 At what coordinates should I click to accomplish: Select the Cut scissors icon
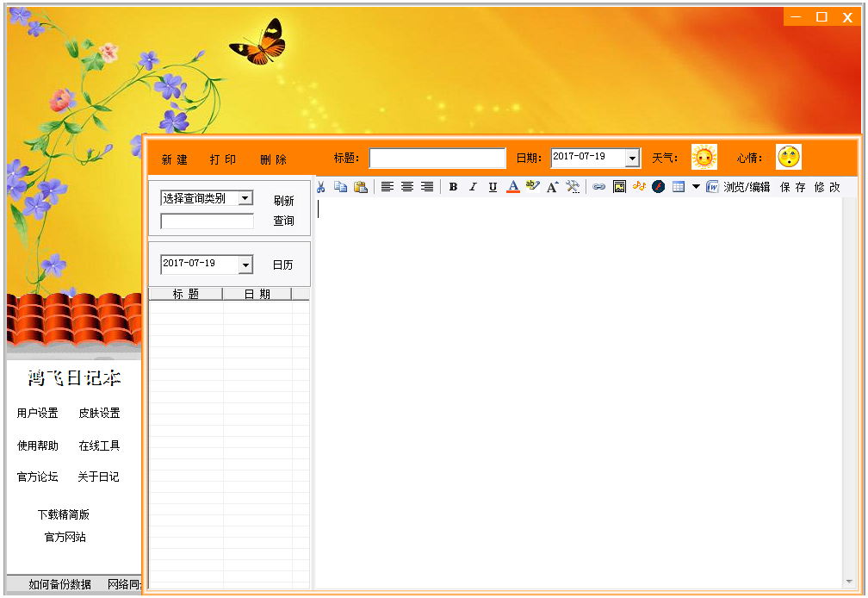(321, 186)
